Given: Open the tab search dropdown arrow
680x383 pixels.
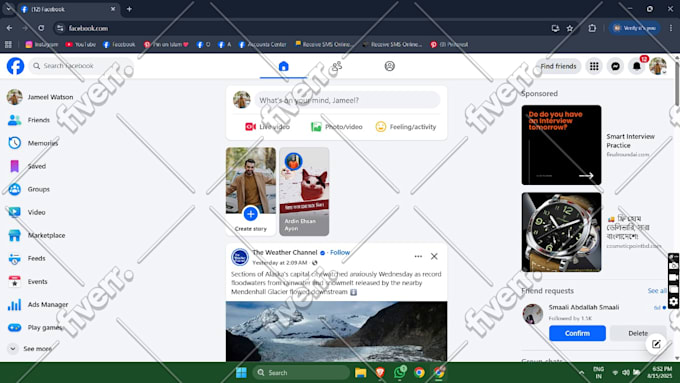Looking at the screenshot, I should (8, 9).
